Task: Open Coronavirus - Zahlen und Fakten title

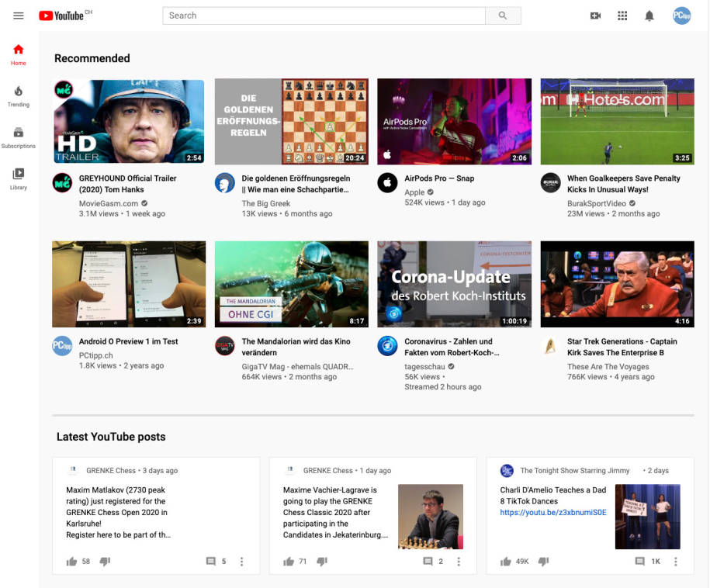Action: [452, 347]
